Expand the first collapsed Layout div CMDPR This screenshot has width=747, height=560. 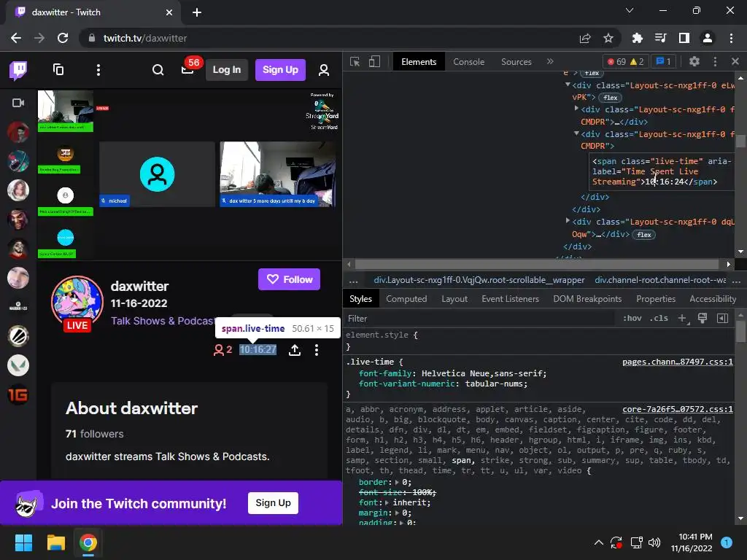[x=576, y=109]
